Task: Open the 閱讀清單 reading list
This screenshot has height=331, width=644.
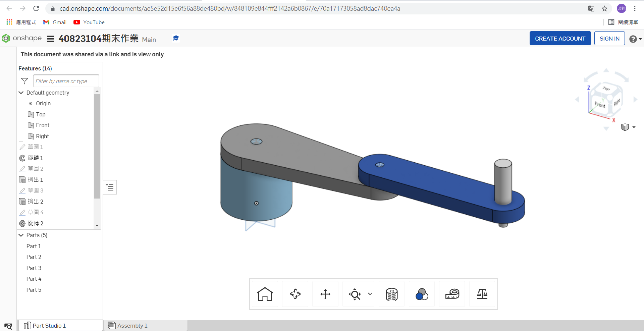Action: tap(623, 22)
